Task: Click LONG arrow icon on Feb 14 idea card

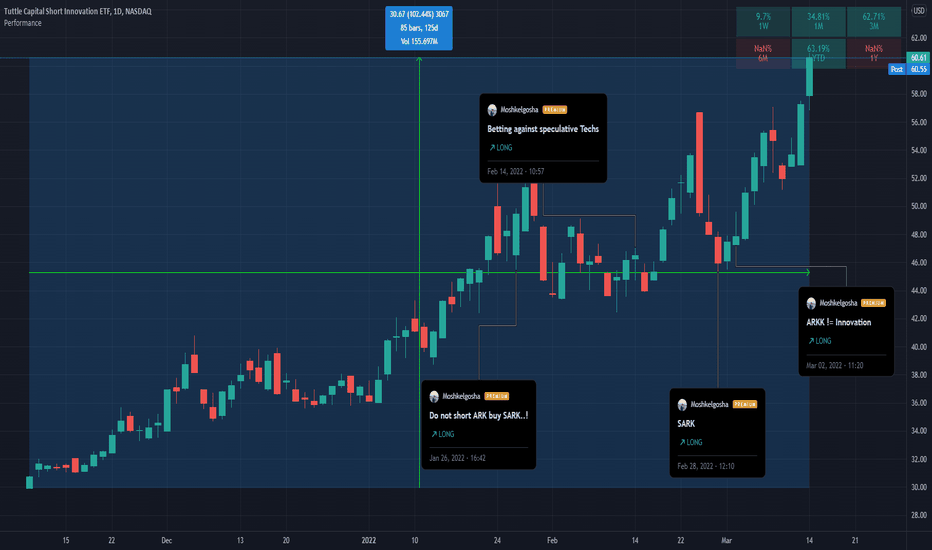Action: tap(492, 147)
